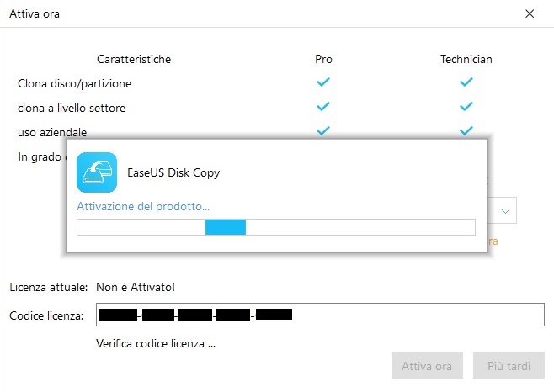
Task: Close the Attiva ora dialog
Action: 530,13
